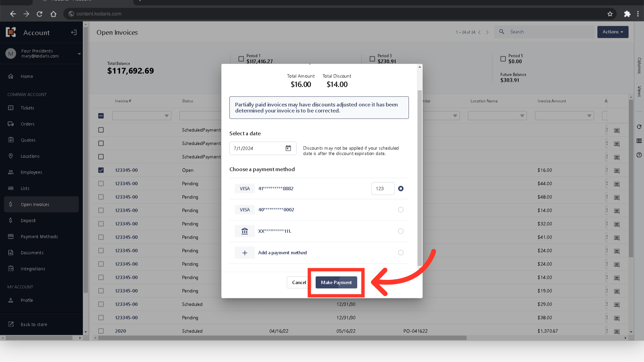Expand the Four Presidents account dropdown
644x362 pixels.
pos(79,54)
